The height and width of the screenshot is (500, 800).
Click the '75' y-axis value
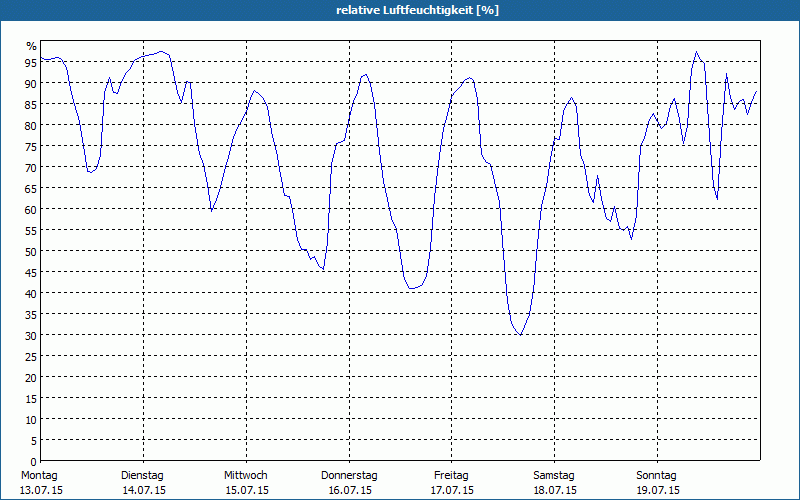[x=31, y=146]
